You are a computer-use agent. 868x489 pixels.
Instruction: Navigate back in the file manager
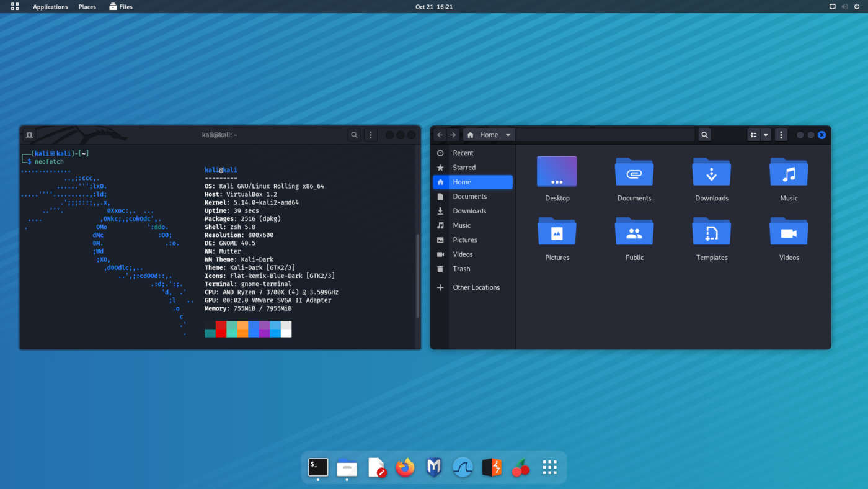point(440,135)
